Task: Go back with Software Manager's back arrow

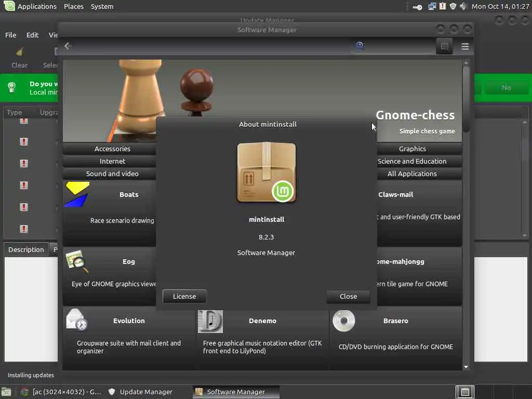Action: pos(68,46)
